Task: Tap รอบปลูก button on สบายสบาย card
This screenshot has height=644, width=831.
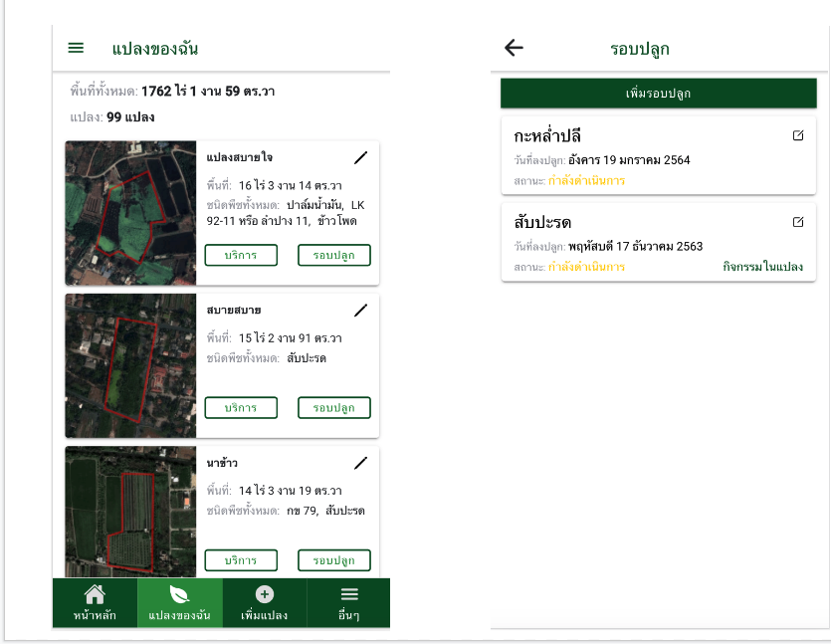Action: [333, 408]
